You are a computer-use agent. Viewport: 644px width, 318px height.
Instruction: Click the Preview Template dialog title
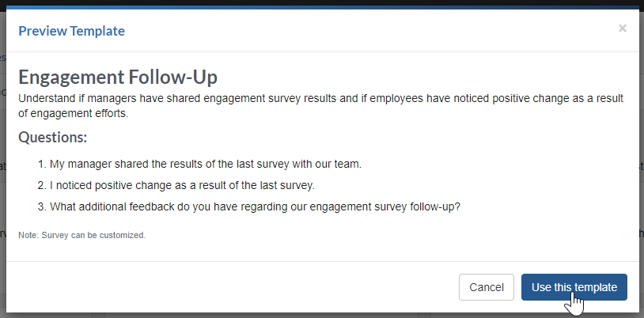[71, 31]
